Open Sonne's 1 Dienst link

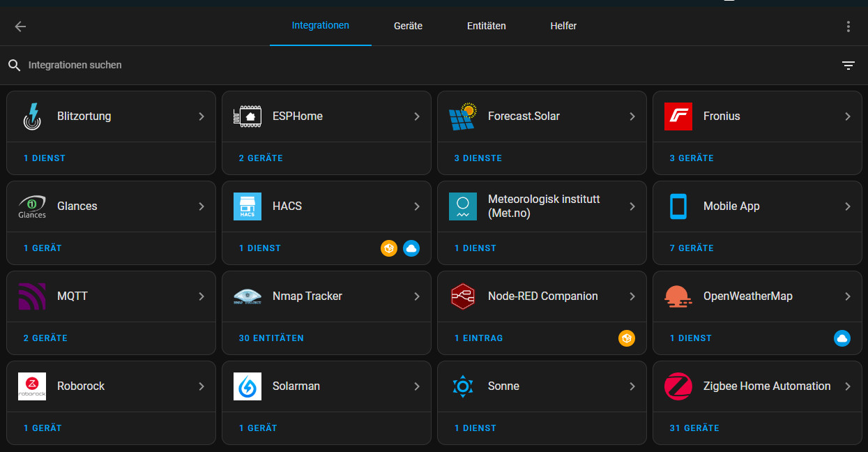(x=475, y=428)
